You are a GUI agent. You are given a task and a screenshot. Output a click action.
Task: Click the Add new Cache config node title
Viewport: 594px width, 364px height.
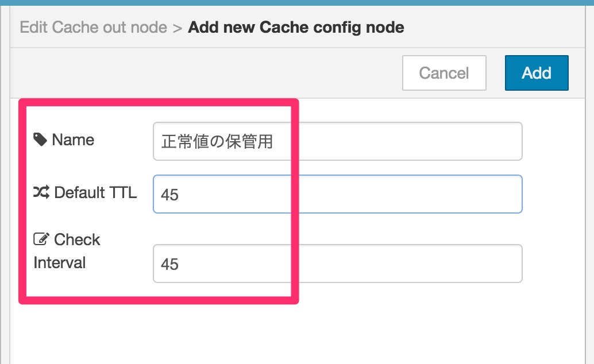point(296,28)
